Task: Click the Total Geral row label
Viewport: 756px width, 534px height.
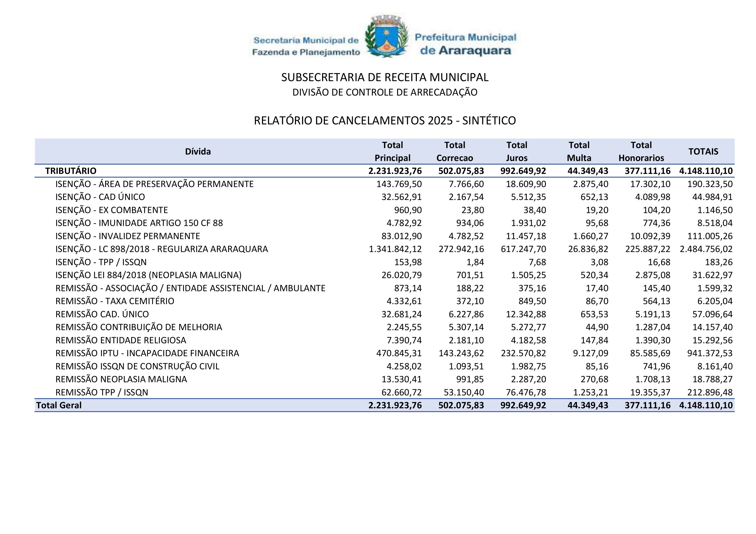Action: coord(59,405)
